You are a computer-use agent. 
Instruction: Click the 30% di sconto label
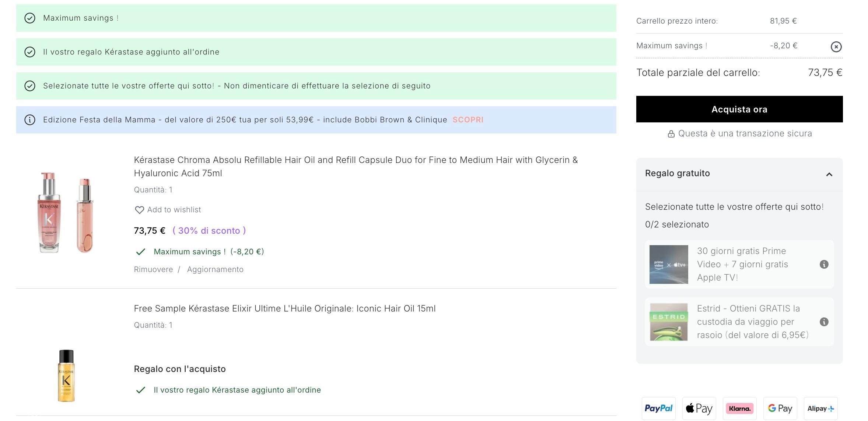(x=209, y=231)
